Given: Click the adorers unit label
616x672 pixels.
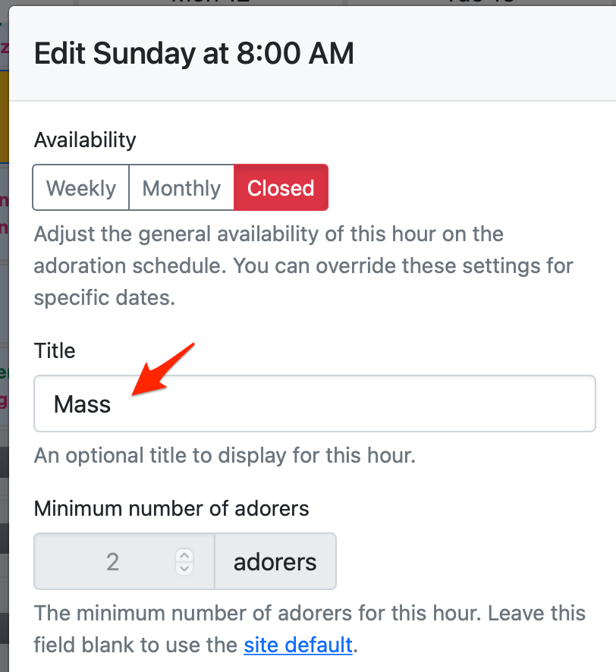Looking at the screenshot, I should 275,562.
